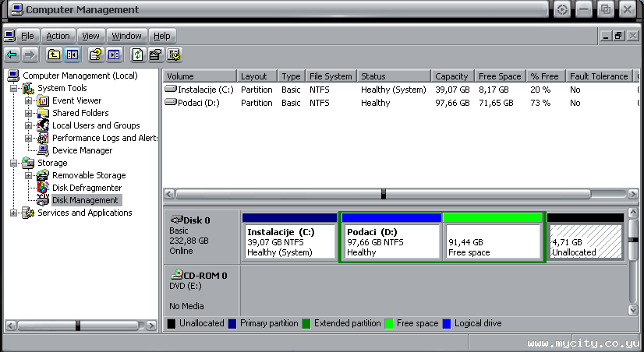This screenshot has width=644, height=352.
Task: Toggle the Show/Hide Console Tree icon
Action: coord(73,55)
